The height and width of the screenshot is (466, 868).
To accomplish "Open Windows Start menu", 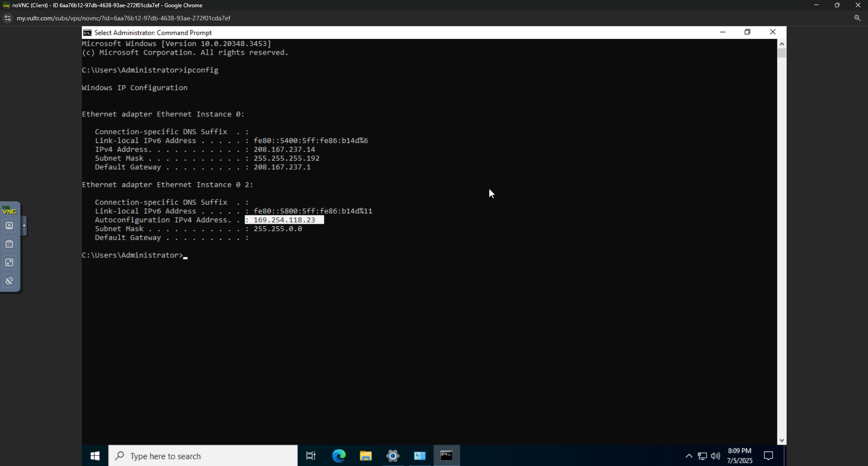I will (95, 456).
